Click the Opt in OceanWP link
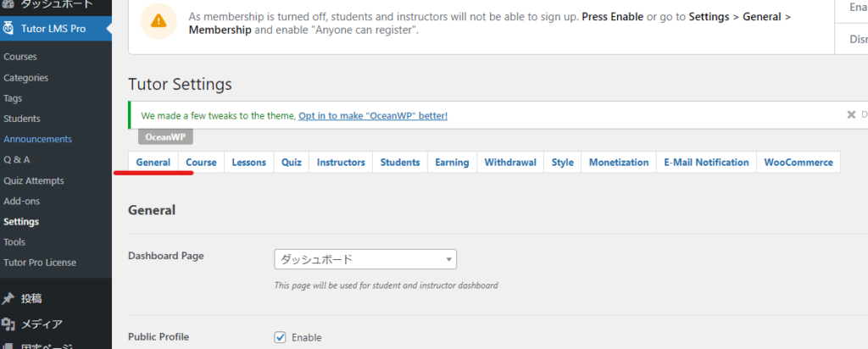868x349 pixels. (x=373, y=115)
